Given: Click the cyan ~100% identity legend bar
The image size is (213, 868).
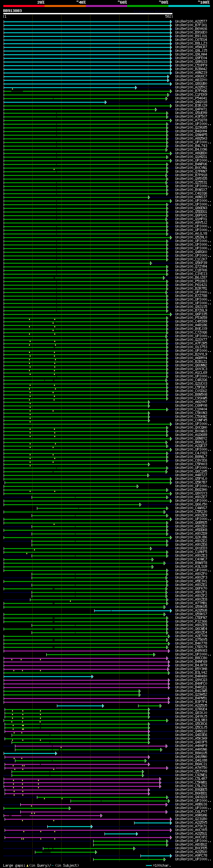Looking at the screenshot, I should click(189, 6).
